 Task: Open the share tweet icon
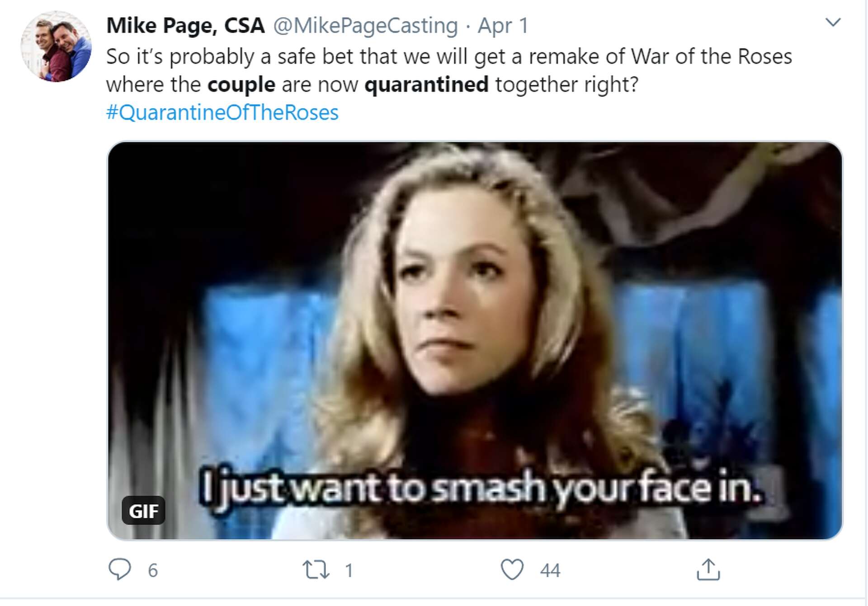[x=708, y=569]
